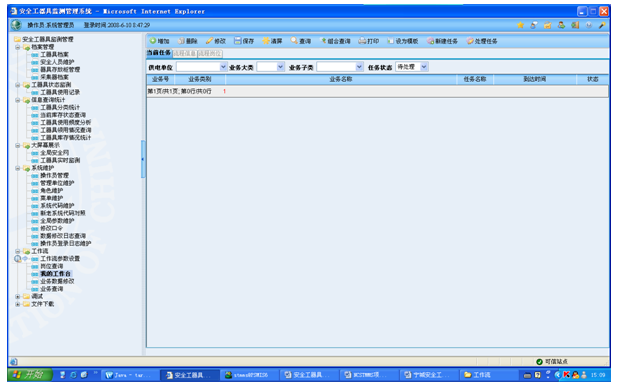Screen dimensions: 617x385
Task: Open 器具存放柜管理 in the tree
Action: tap(60, 69)
